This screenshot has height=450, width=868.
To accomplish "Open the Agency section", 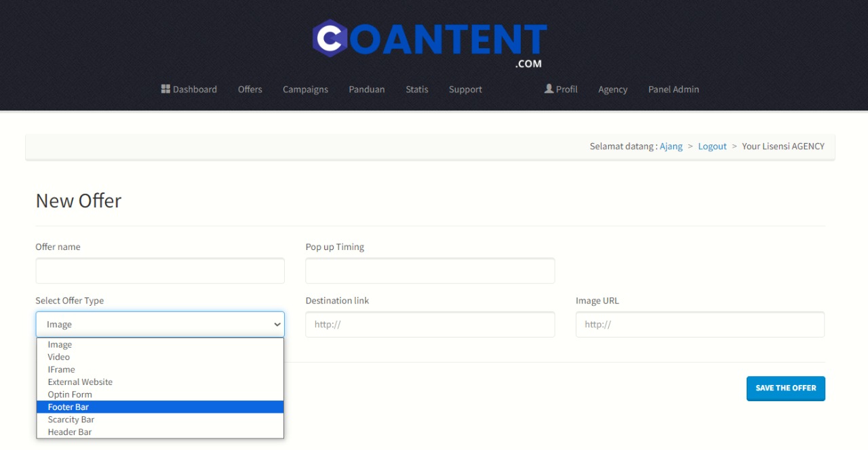I will pyautogui.click(x=612, y=89).
